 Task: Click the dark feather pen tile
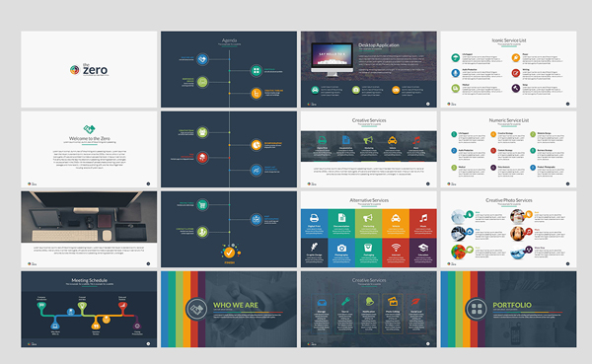click(314, 253)
